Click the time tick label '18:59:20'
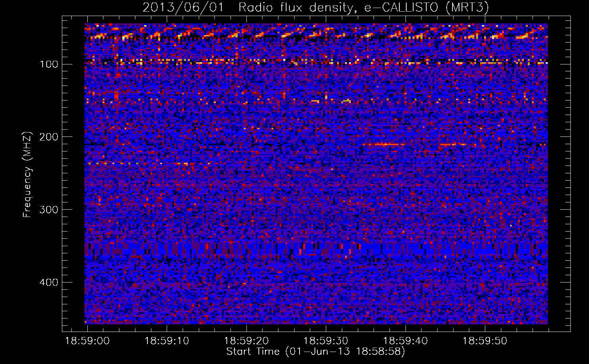The width and height of the screenshot is (589, 364). pyautogui.click(x=246, y=341)
